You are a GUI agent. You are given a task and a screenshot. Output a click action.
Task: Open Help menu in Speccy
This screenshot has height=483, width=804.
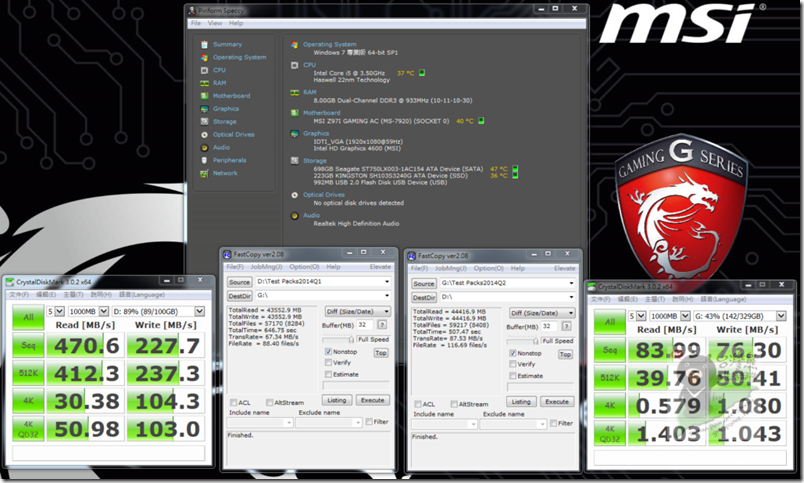[236, 23]
